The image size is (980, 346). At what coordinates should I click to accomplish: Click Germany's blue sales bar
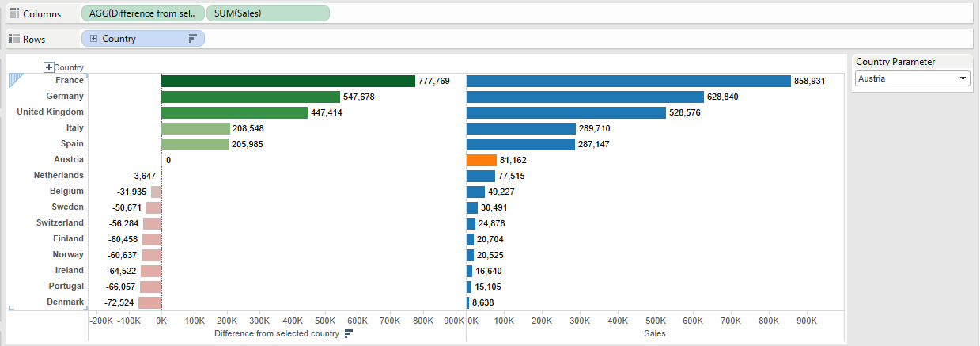point(585,97)
